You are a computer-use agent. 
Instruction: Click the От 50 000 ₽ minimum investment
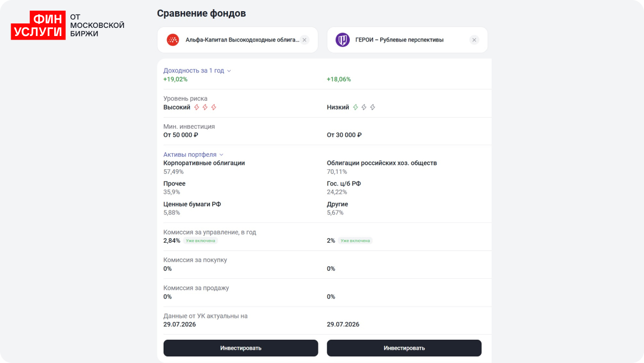coord(181,135)
